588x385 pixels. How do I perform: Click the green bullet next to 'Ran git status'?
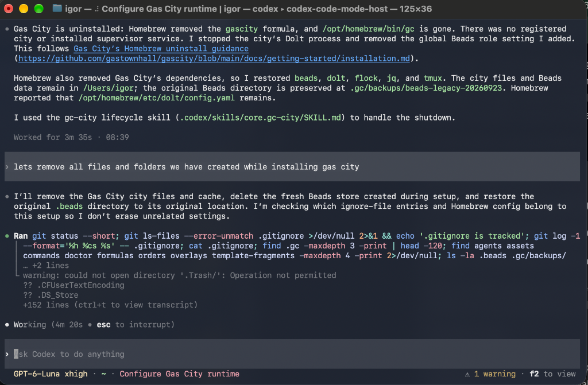coord(7,236)
